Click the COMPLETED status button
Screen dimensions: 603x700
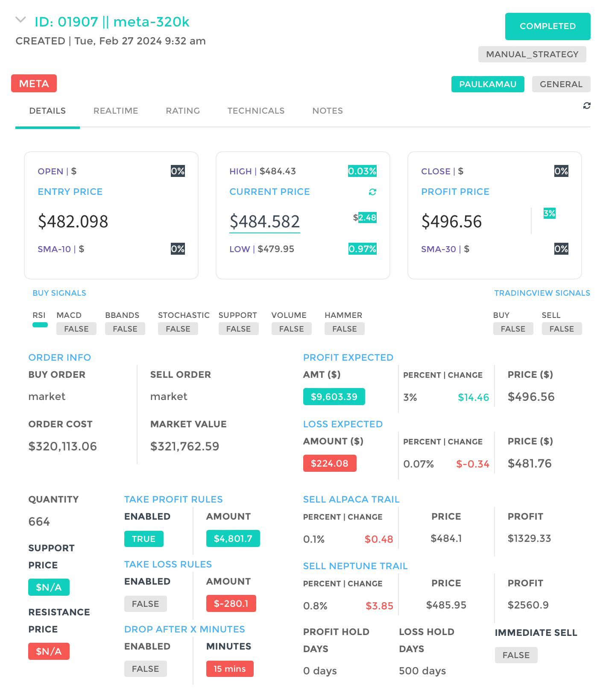(x=547, y=26)
